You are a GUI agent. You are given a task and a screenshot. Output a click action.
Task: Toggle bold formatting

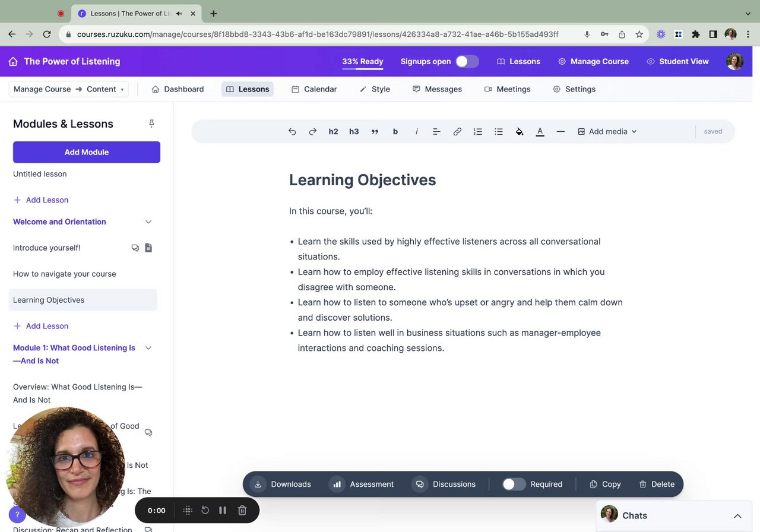pyautogui.click(x=395, y=132)
